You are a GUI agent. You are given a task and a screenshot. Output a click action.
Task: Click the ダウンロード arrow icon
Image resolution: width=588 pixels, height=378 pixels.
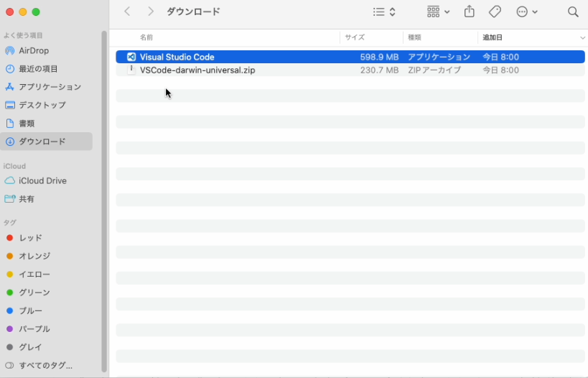(x=10, y=142)
